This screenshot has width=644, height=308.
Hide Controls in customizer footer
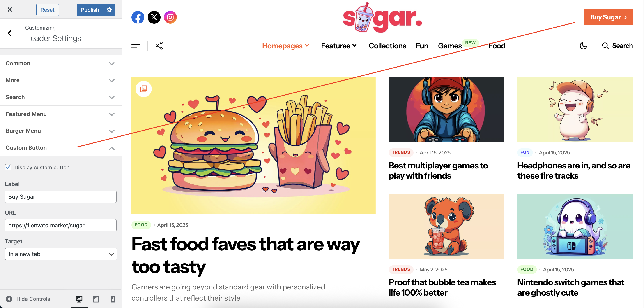coord(28,299)
